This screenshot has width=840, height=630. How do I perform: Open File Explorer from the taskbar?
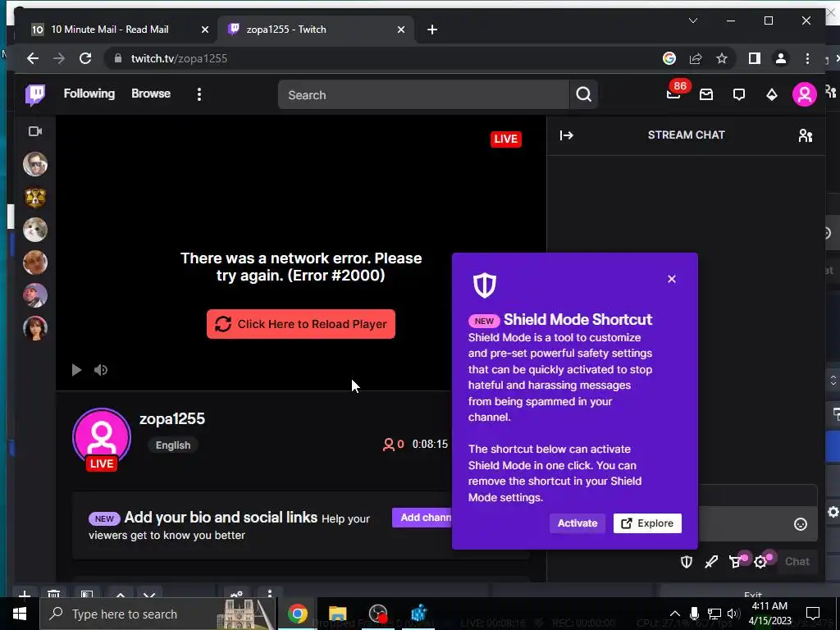(x=337, y=614)
